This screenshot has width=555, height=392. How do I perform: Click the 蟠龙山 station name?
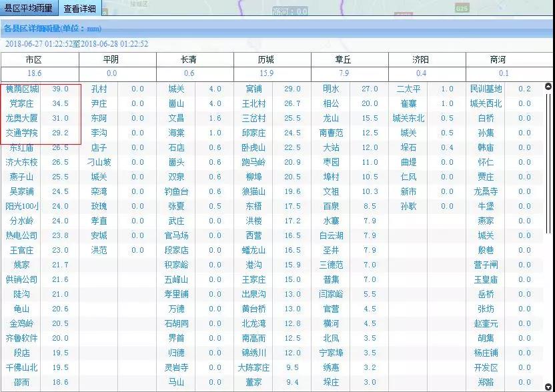click(x=253, y=251)
